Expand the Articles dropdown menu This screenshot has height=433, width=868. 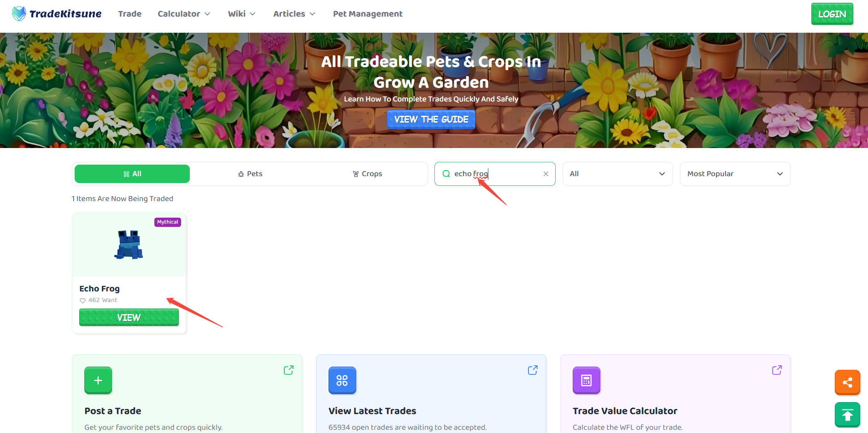294,14
